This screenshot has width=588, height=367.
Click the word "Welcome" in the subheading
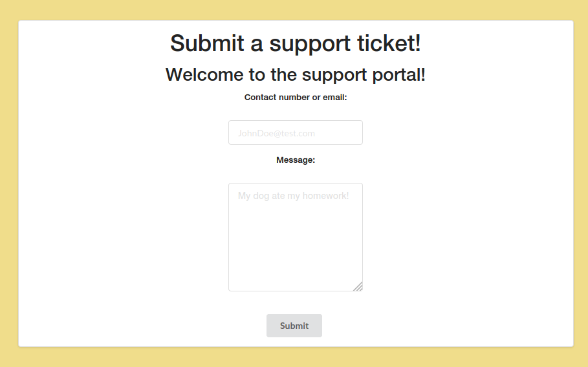(x=204, y=74)
